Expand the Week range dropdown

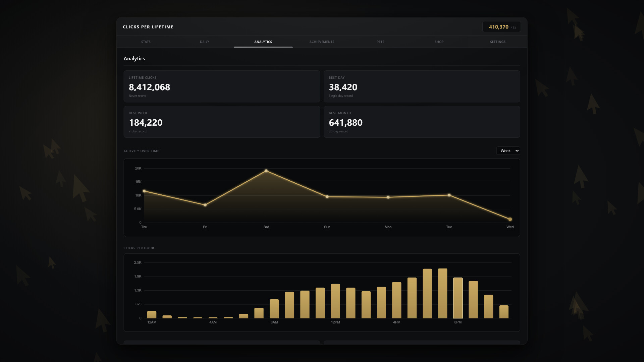pyautogui.click(x=508, y=151)
